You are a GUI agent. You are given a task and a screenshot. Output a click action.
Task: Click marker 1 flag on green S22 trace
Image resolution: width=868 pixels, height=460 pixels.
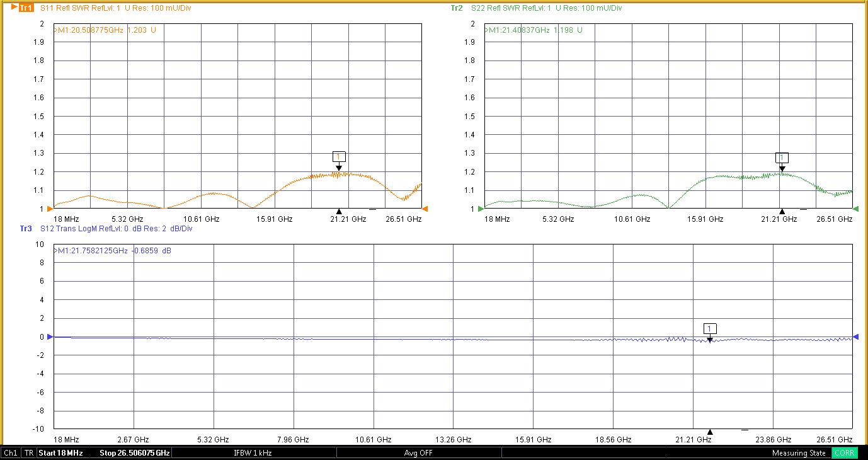(x=782, y=158)
